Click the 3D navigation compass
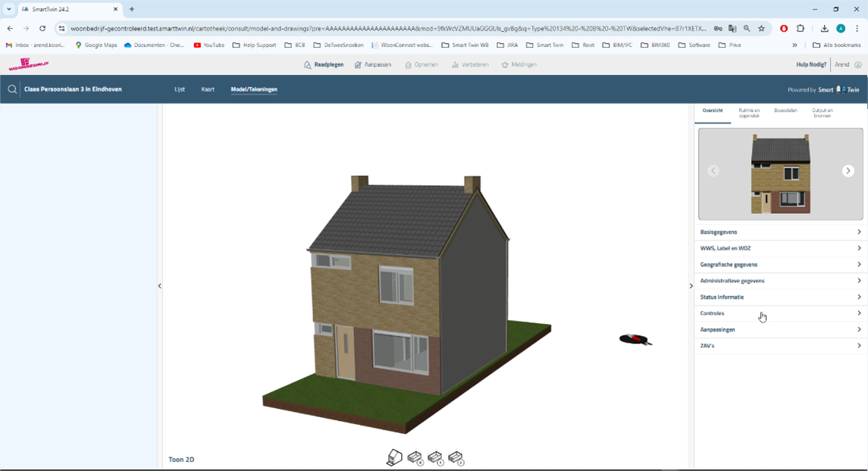The image size is (868, 471). pos(635,339)
